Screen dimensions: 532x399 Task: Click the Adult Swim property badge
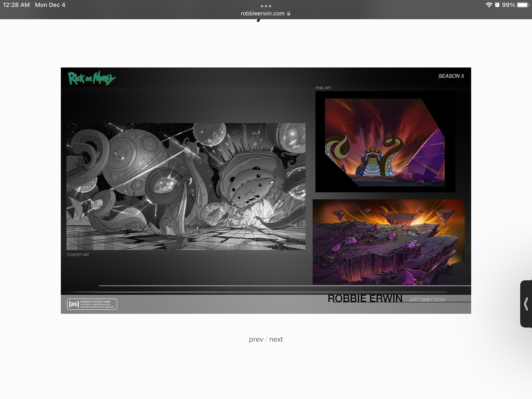[92, 304]
